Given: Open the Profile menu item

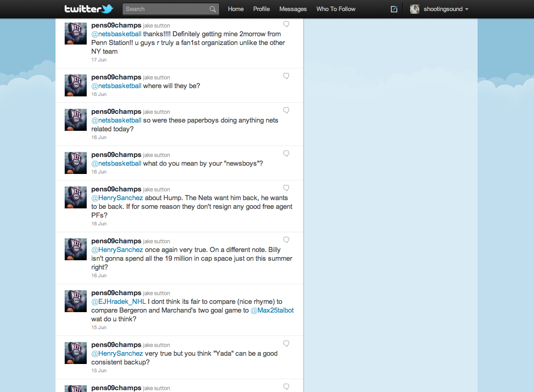Looking at the screenshot, I should [x=261, y=9].
